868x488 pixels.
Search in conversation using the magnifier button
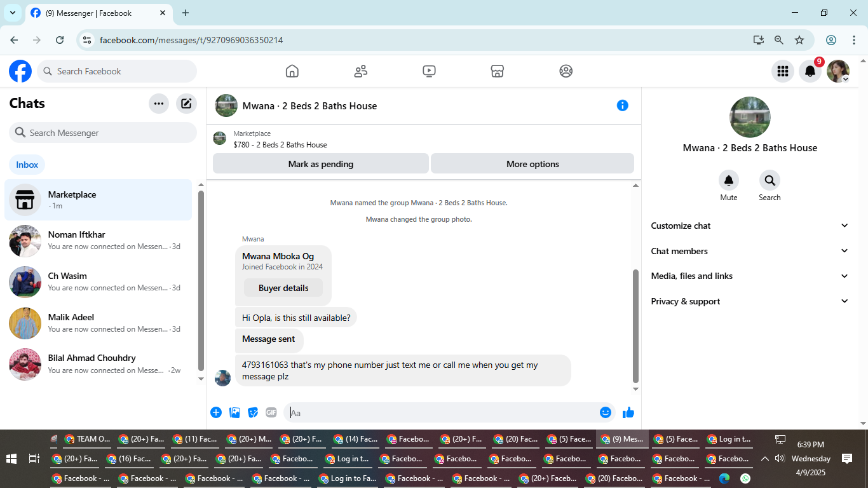770,180
